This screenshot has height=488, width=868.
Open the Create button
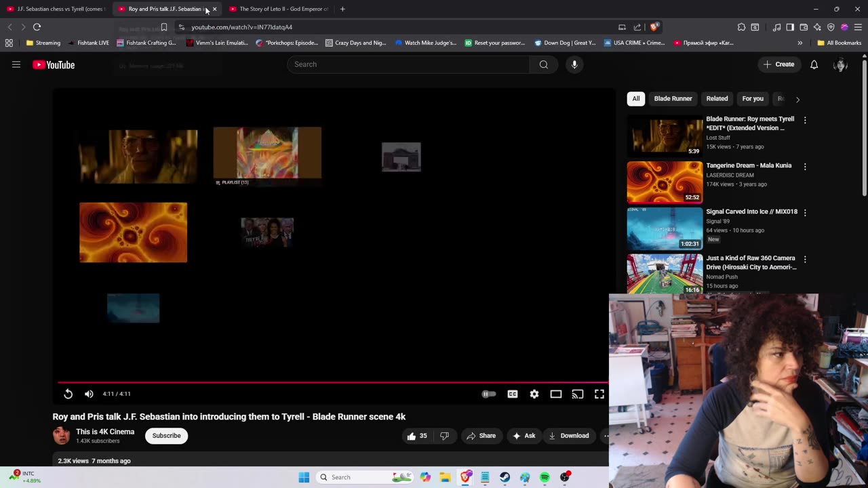(778, 64)
